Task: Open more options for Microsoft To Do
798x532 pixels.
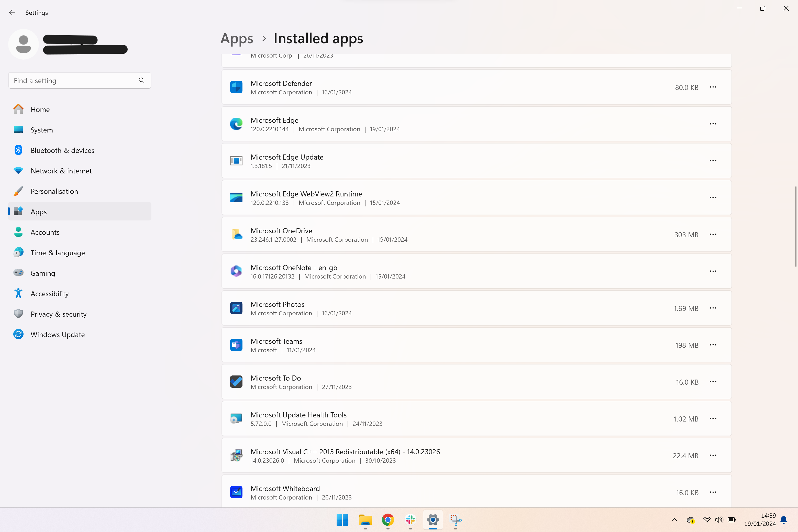Action: click(713, 382)
